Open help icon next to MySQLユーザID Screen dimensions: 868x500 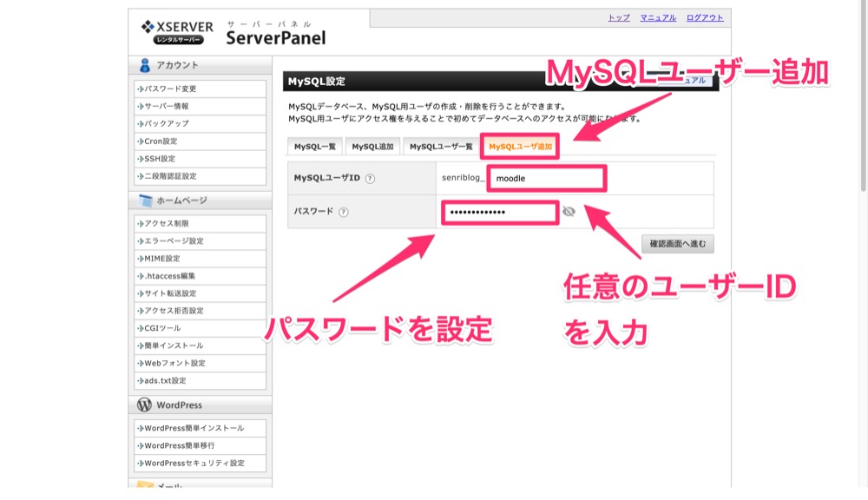tap(370, 178)
